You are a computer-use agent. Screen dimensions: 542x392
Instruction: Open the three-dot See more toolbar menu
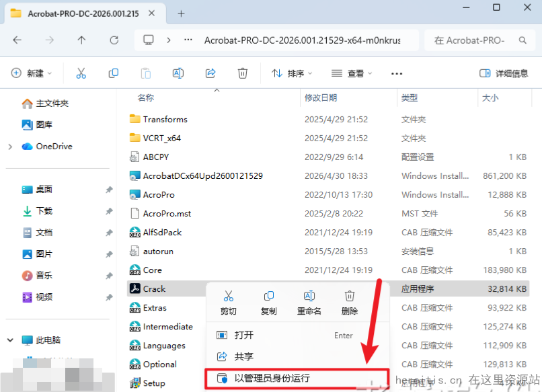(397, 74)
